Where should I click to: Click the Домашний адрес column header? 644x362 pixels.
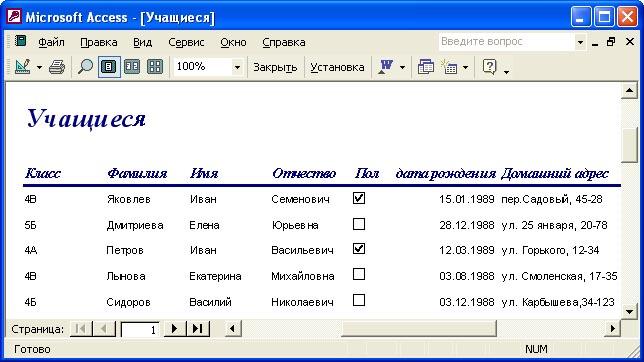coord(554,173)
